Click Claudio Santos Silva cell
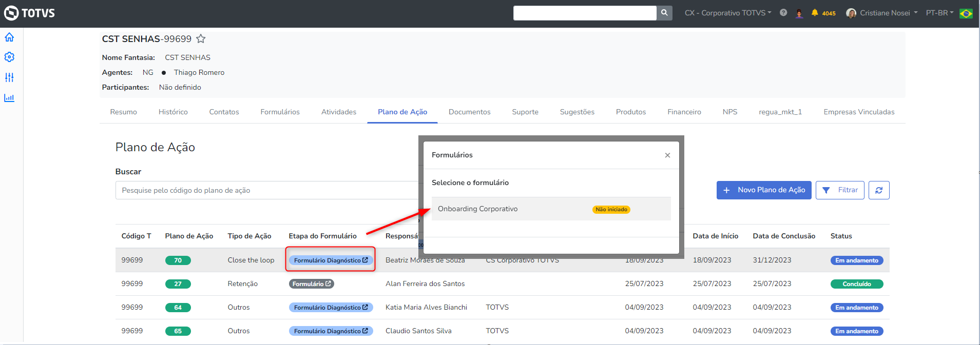The width and height of the screenshot is (980, 345). pyautogui.click(x=418, y=331)
